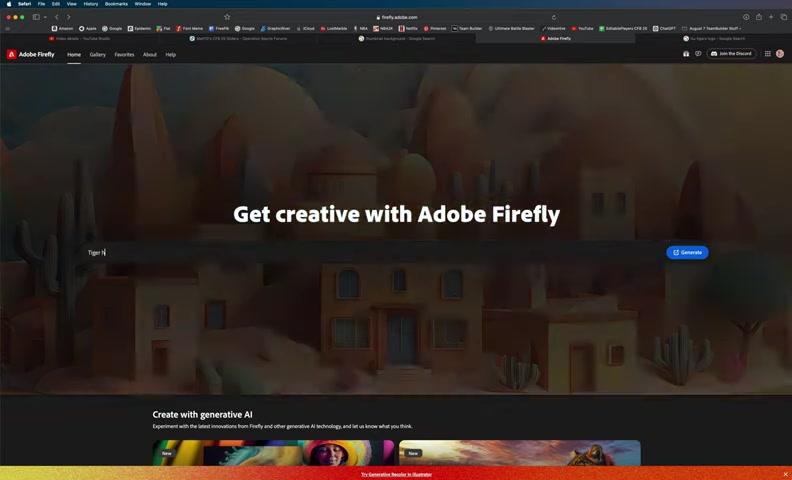Open the Safari share icon
The height and width of the screenshot is (480, 792).
click(759, 17)
